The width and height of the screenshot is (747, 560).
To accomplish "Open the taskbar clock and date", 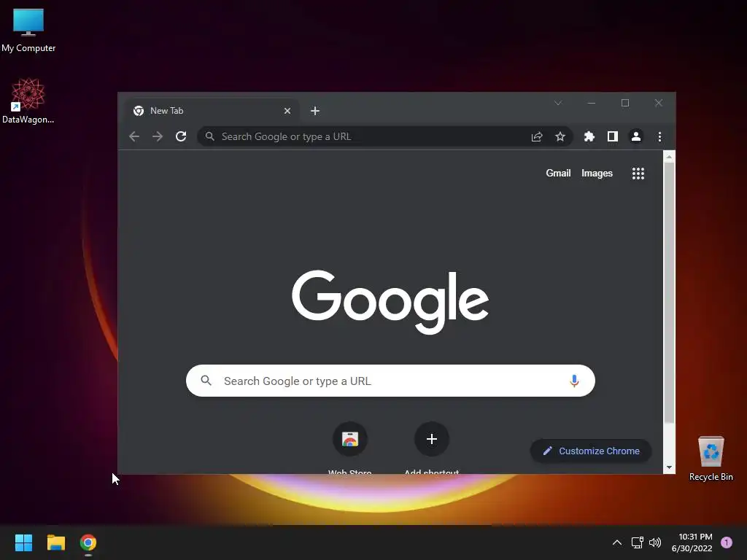I will (692, 542).
